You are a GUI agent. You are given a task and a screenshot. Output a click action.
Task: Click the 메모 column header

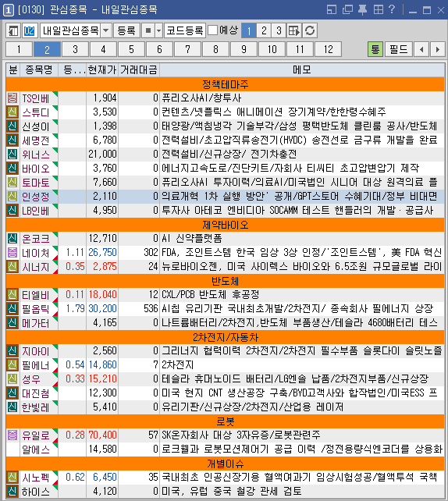click(302, 69)
